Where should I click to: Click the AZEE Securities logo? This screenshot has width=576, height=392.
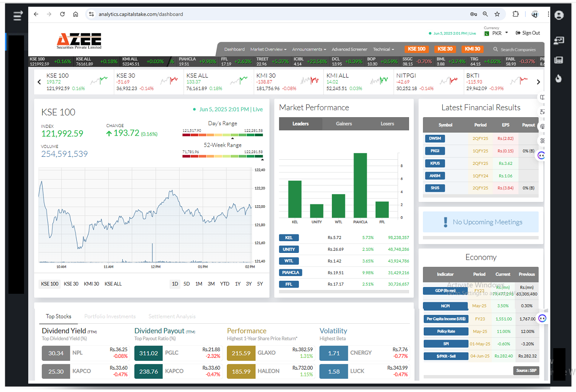point(79,41)
